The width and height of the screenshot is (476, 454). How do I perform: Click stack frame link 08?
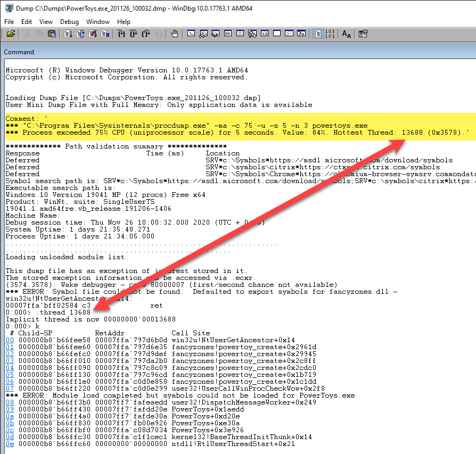click(10, 402)
